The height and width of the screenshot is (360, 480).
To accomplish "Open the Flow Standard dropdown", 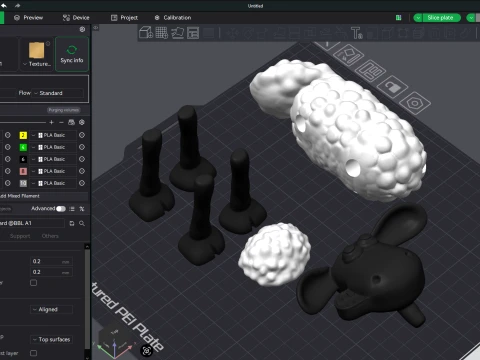I will pyautogui.click(x=58, y=93).
